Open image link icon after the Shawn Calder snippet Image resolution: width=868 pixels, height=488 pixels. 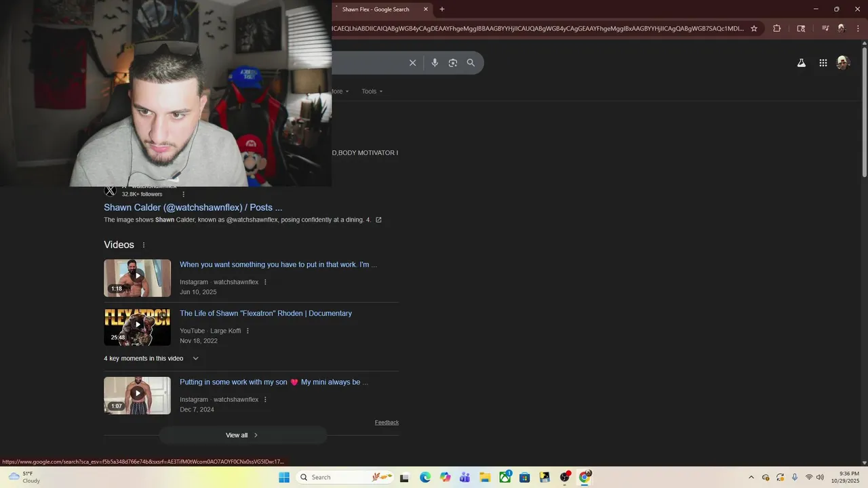click(378, 220)
